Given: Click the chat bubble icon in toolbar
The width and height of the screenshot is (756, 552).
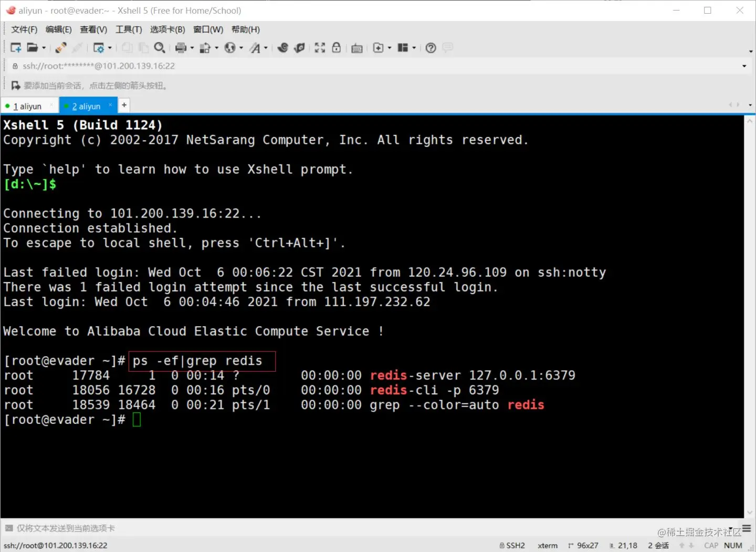Looking at the screenshot, I should tap(447, 48).
